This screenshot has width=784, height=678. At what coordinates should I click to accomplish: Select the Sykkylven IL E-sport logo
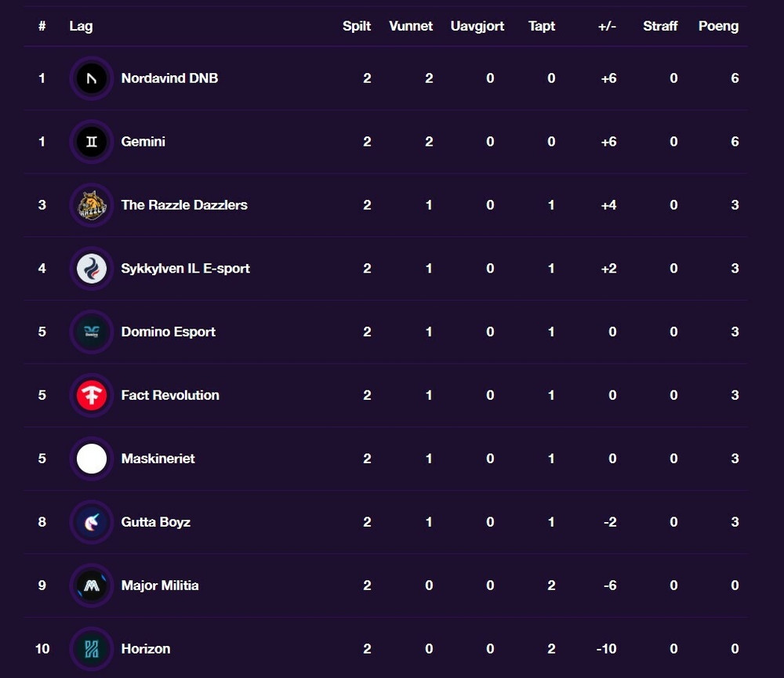[92, 269]
